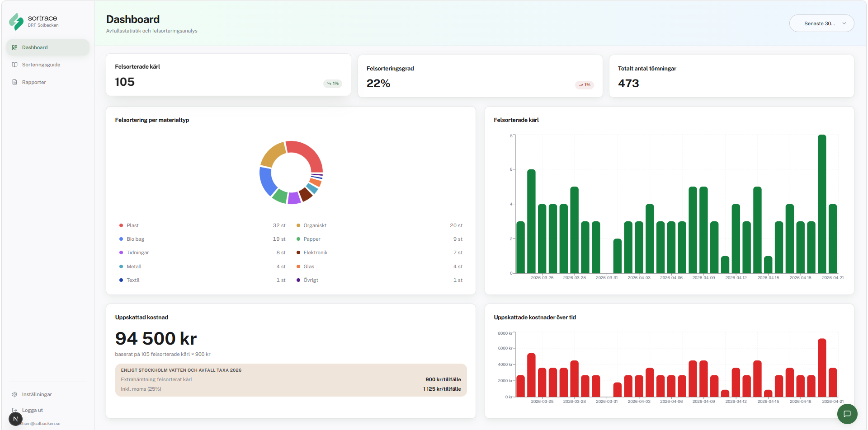Image resolution: width=868 pixels, height=430 pixels.
Task: Click the Sorteringsguide book icon
Action: (15, 65)
